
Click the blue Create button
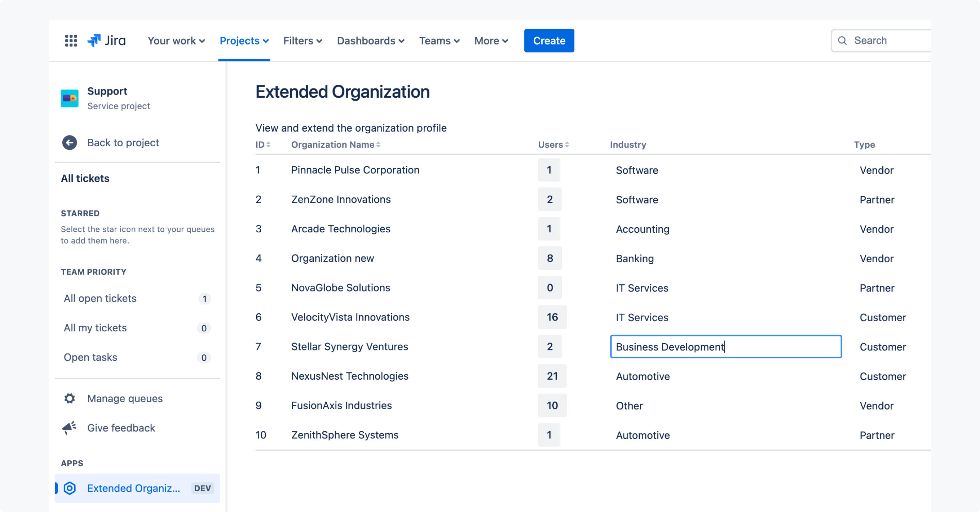coord(549,41)
